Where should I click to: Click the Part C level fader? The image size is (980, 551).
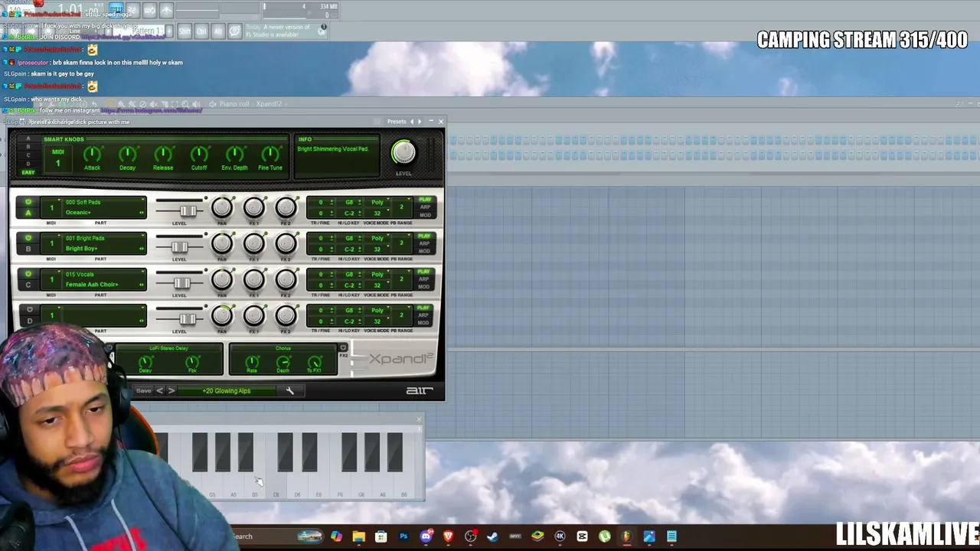coord(181,283)
